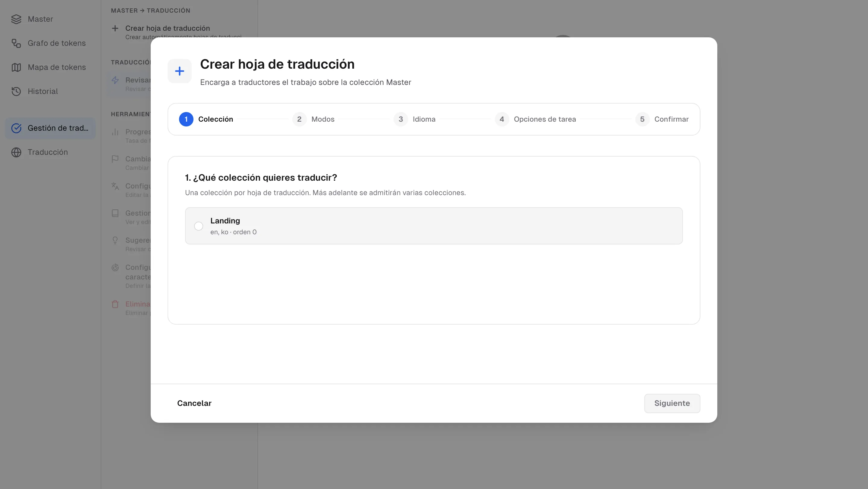Click the gauge icon beside Configurar caracteres
This screenshot has width=868, height=489.
click(x=115, y=268)
